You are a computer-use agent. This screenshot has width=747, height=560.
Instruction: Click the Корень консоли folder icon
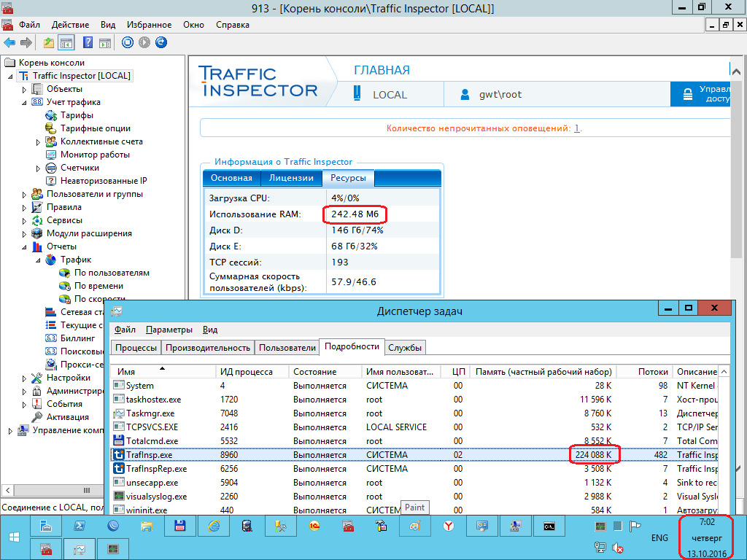(9, 63)
